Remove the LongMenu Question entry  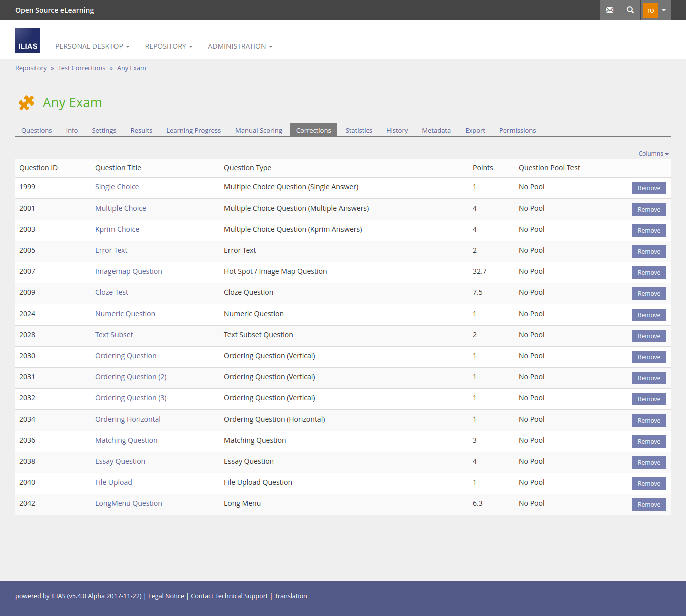(x=649, y=505)
